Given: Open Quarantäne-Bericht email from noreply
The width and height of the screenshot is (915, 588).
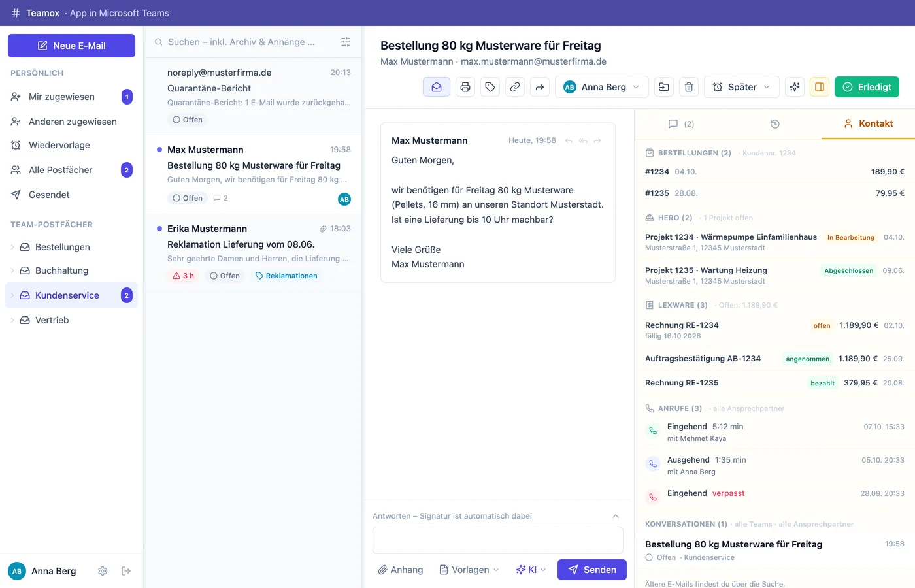Looking at the screenshot, I should click(x=254, y=96).
